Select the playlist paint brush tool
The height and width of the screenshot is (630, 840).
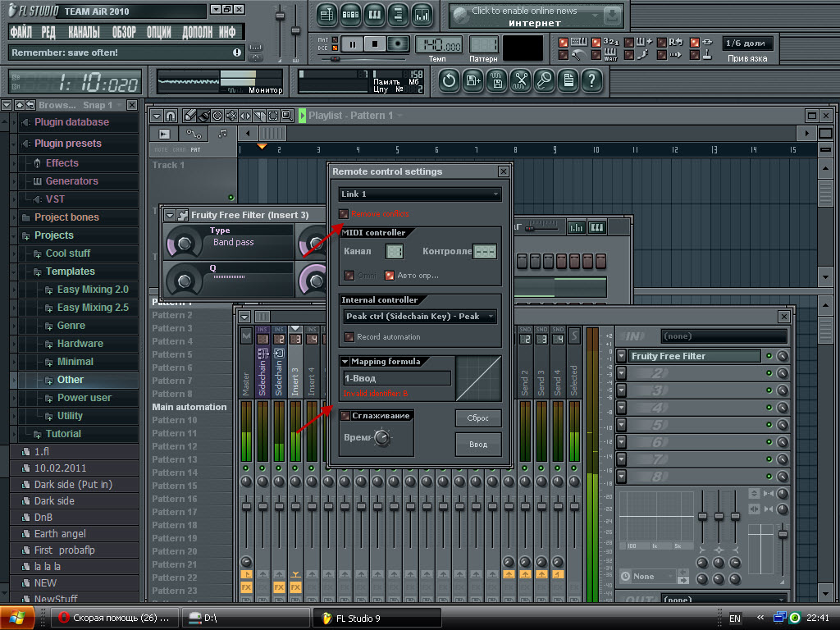[x=203, y=115]
